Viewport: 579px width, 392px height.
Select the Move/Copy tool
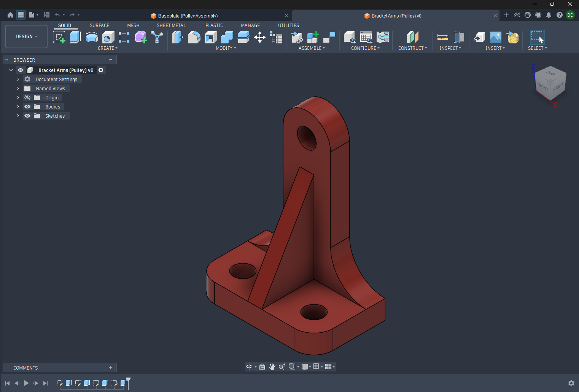pyautogui.click(x=260, y=37)
